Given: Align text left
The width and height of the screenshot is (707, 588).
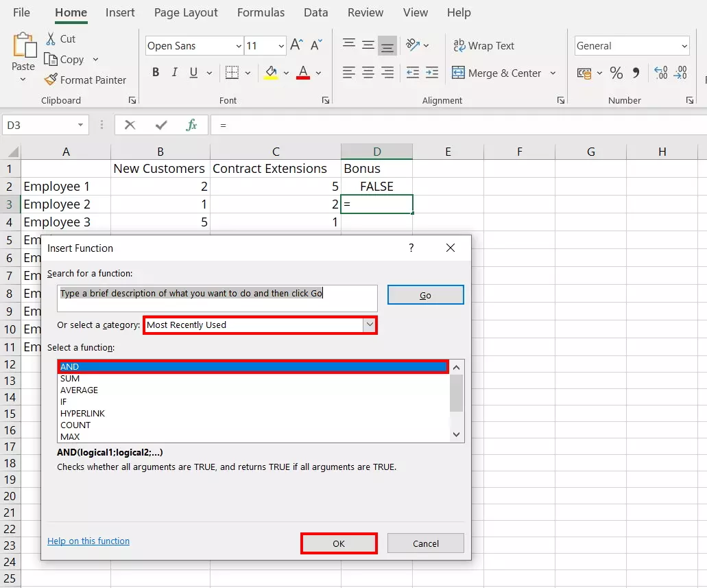Looking at the screenshot, I should click(x=348, y=72).
